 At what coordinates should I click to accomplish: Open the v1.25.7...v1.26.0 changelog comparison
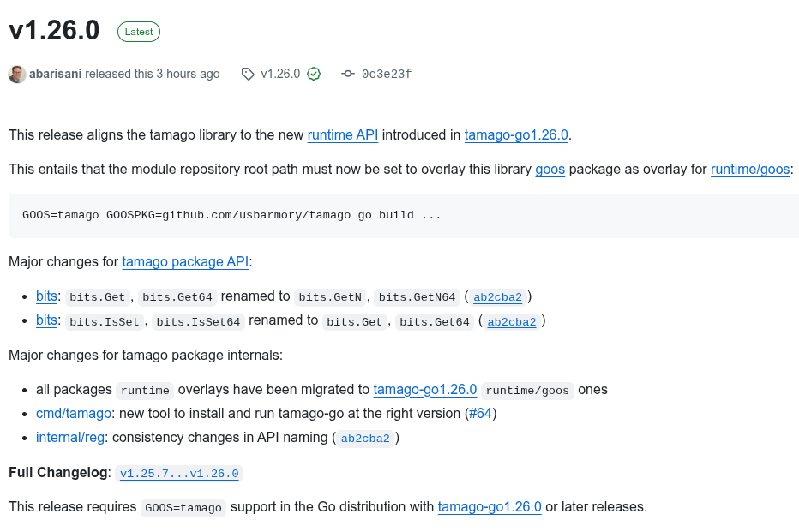click(179, 474)
